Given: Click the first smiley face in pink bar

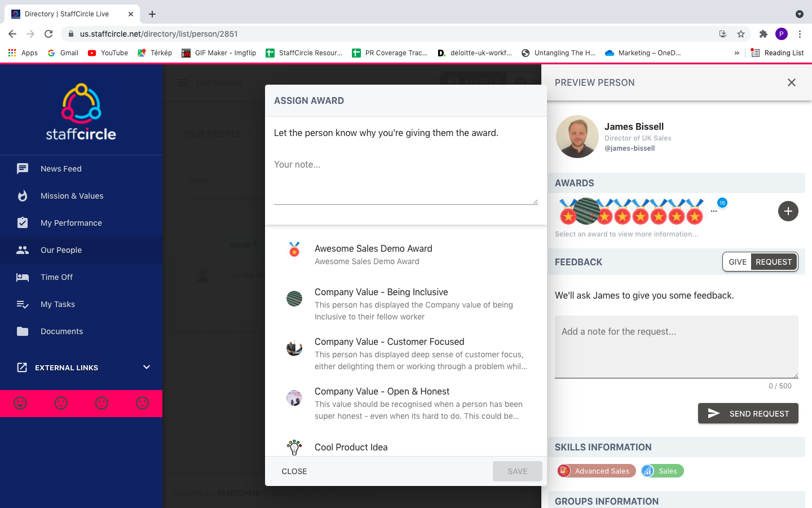Looking at the screenshot, I should pyautogui.click(x=21, y=403).
